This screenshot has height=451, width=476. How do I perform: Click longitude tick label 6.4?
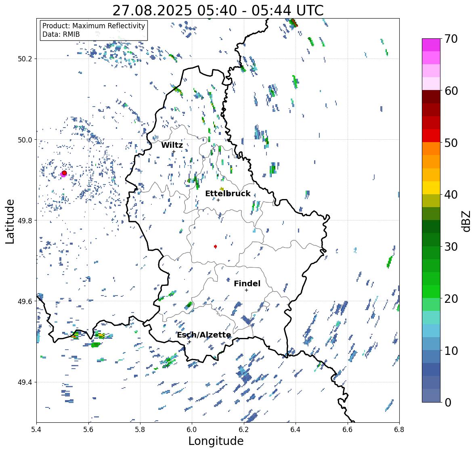(x=296, y=430)
